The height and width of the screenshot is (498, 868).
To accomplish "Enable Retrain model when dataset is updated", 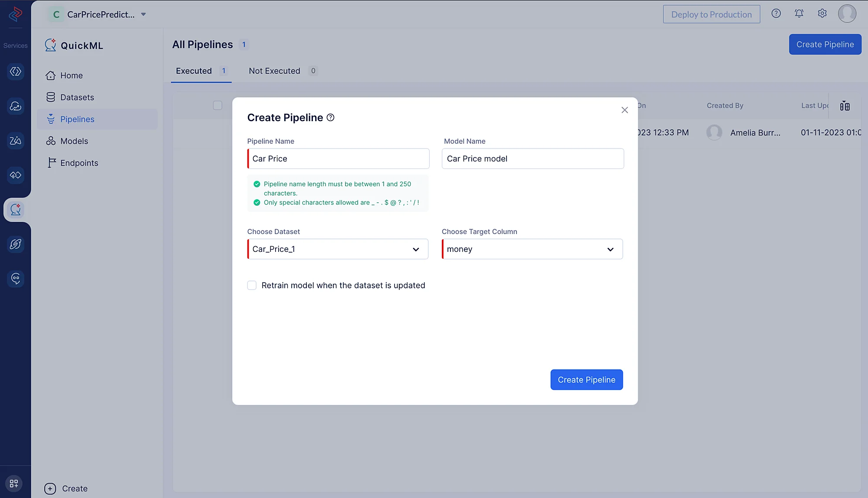I will 252,285.
